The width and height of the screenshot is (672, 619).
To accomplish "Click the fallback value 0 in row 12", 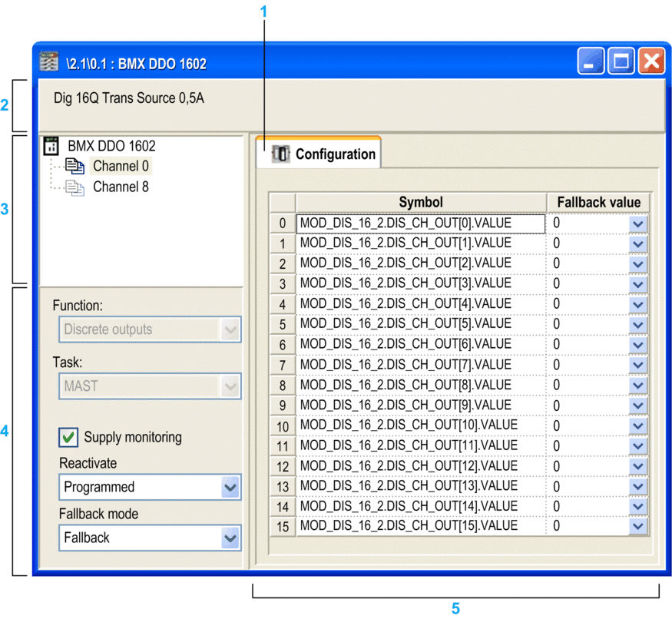I will coord(556,466).
